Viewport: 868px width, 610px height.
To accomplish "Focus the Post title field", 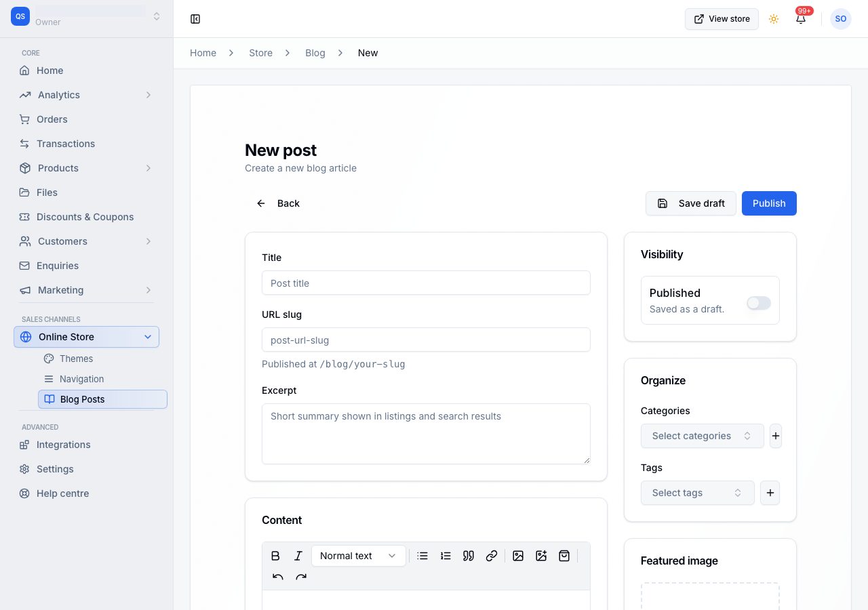I will coord(426,283).
